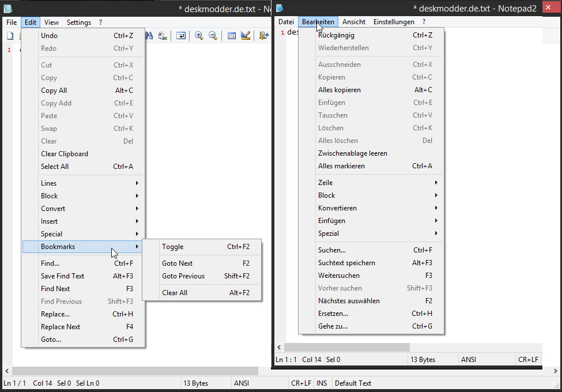The width and height of the screenshot is (562, 392).
Task: Select Goto Previous bookmark
Action: pyautogui.click(x=202, y=276)
